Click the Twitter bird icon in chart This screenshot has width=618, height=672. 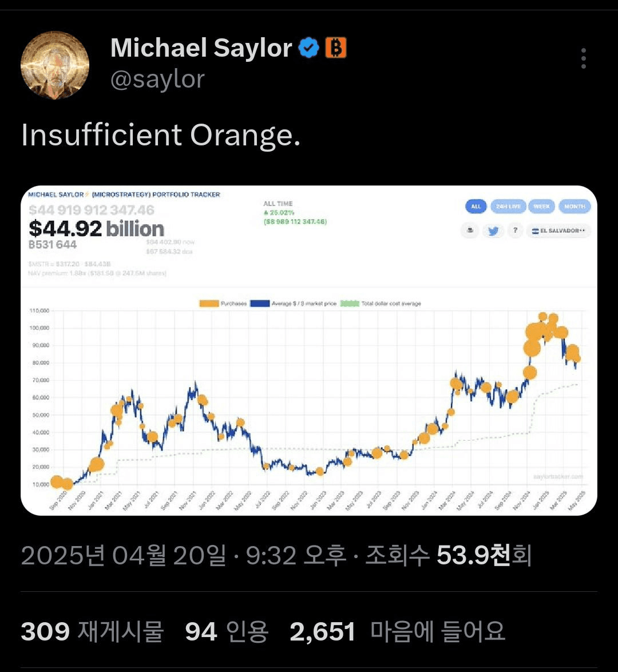[x=493, y=231]
